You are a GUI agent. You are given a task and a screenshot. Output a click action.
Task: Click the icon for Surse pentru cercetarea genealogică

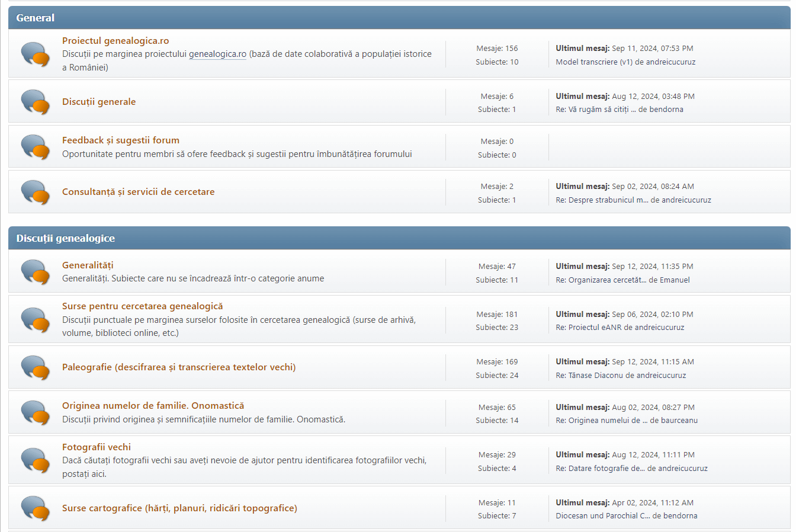coord(35,320)
